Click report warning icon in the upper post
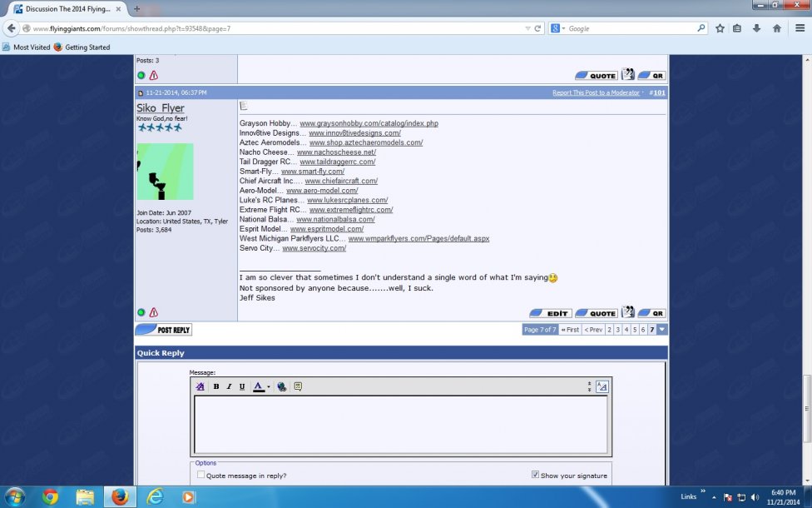This screenshot has height=508, width=812. pyautogui.click(x=154, y=75)
